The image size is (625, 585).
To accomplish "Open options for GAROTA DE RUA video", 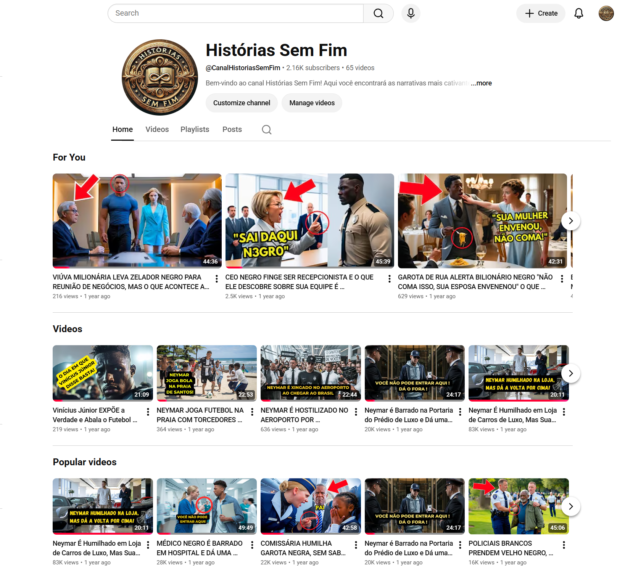I will (562, 279).
